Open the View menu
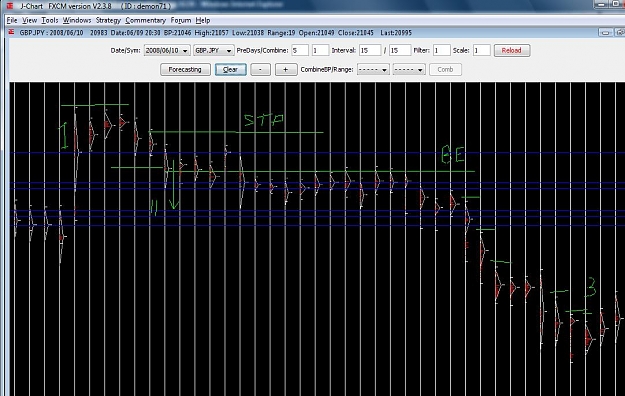 click(x=29, y=20)
